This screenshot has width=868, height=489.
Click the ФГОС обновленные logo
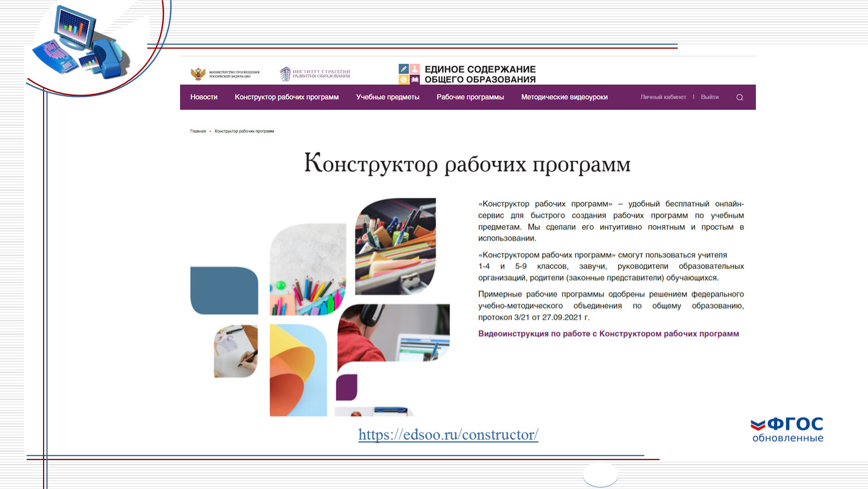click(x=786, y=430)
